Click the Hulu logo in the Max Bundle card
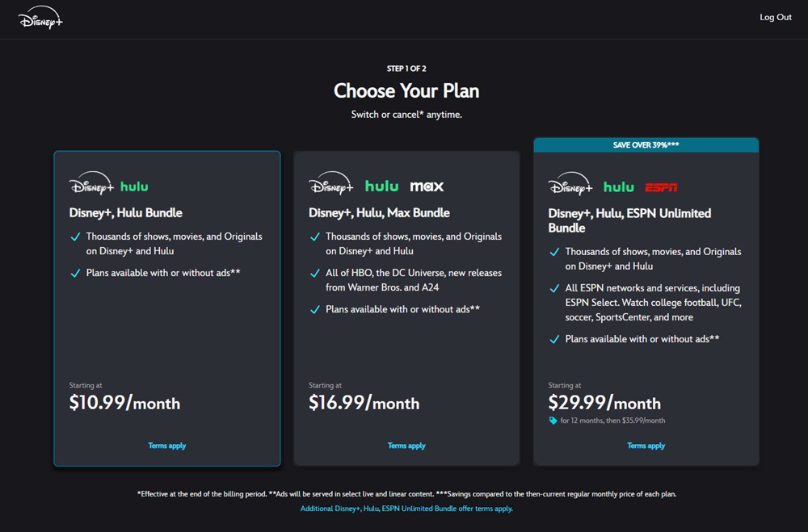This screenshot has height=532, width=808. tap(381, 186)
